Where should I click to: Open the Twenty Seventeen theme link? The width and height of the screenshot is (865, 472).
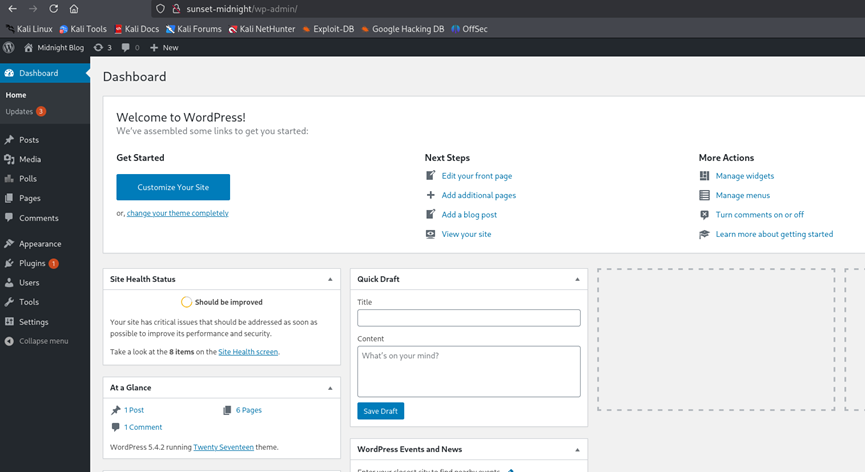(223, 447)
